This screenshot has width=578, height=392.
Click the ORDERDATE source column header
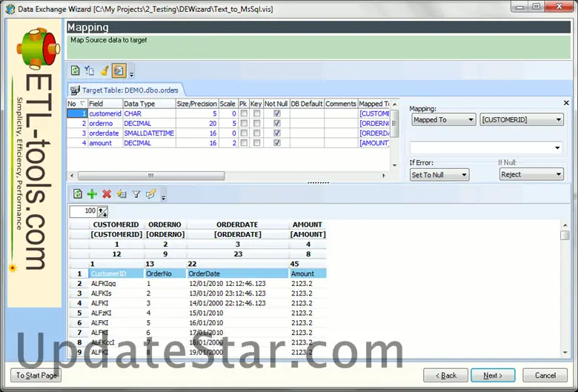[x=237, y=225]
